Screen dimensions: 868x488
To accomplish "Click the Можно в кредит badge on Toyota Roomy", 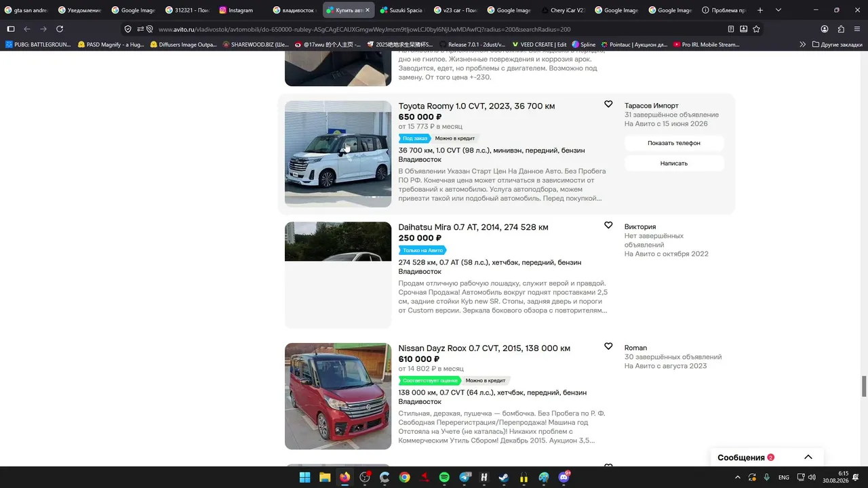I will click(455, 138).
